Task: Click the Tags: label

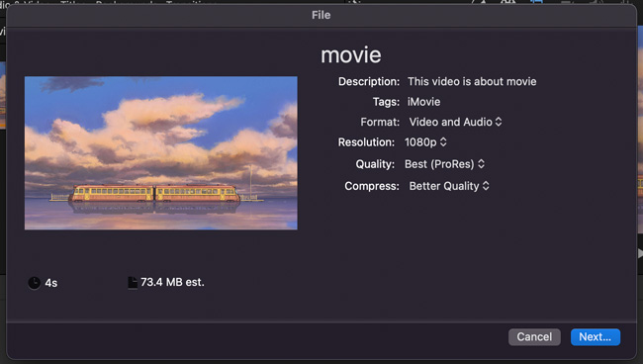Action: tap(386, 102)
